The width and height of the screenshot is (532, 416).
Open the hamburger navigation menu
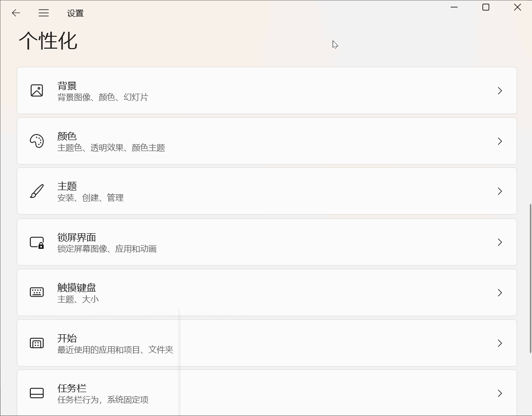tap(44, 13)
